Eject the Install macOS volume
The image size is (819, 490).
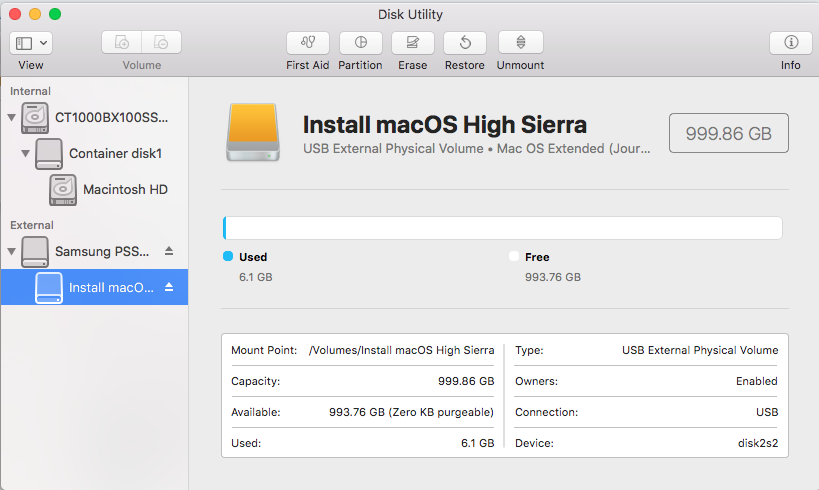tap(169, 287)
